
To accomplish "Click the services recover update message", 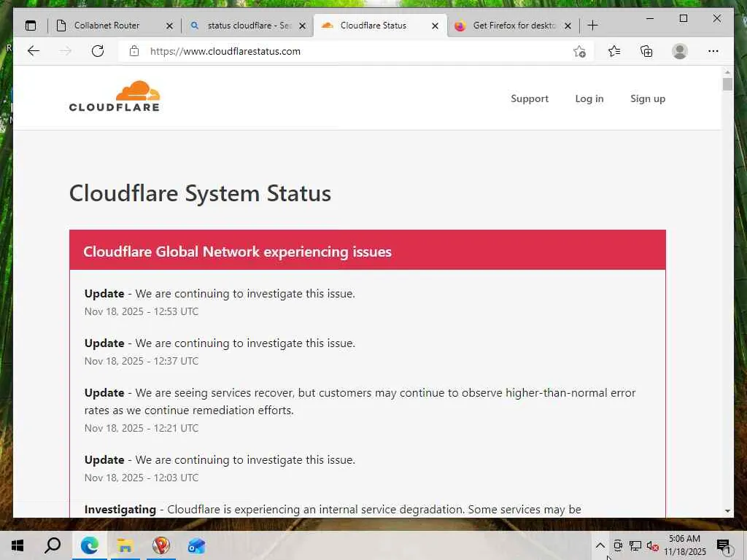I will click(x=360, y=402).
